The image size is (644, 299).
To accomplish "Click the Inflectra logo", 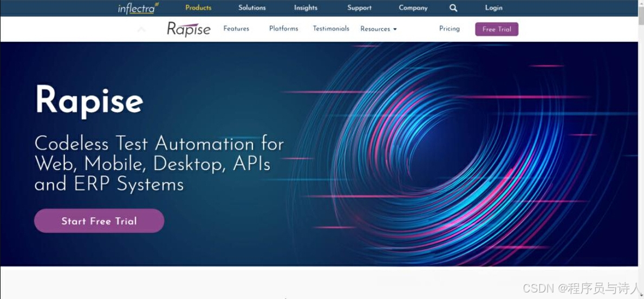I will (x=139, y=8).
